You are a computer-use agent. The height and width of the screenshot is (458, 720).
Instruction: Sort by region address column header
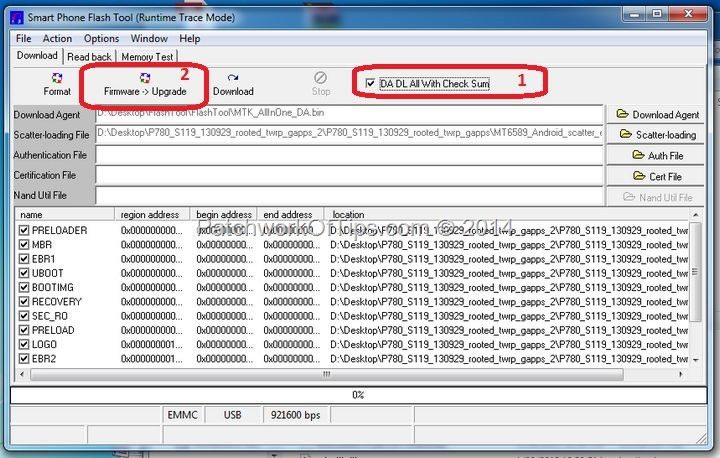click(152, 215)
